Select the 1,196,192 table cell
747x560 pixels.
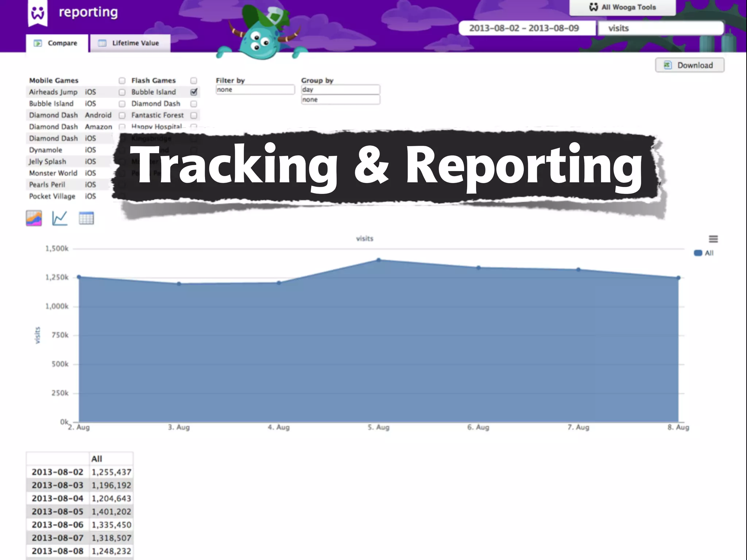(x=111, y=485)
